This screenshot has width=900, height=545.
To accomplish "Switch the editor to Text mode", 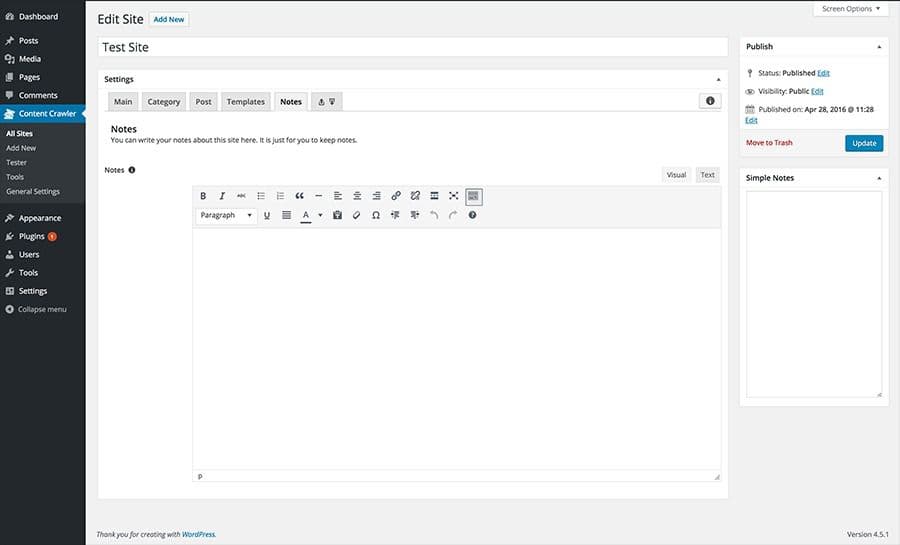I will pos(708,175).
